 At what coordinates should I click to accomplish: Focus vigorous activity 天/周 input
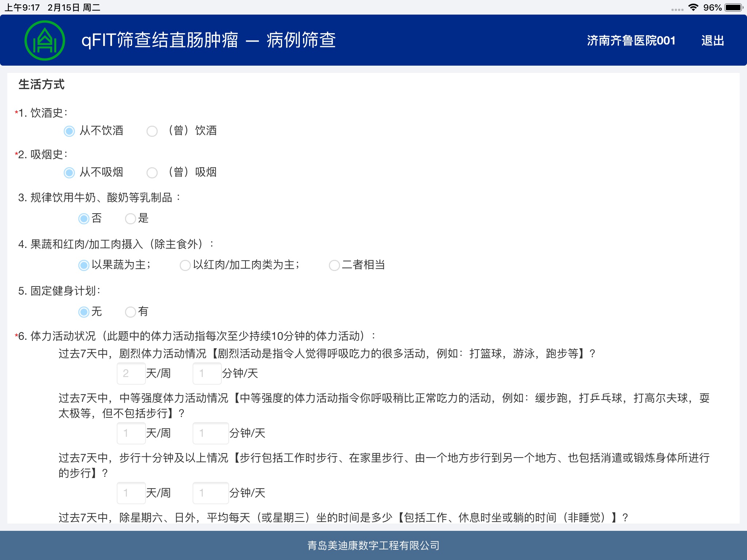click(131, 373)
